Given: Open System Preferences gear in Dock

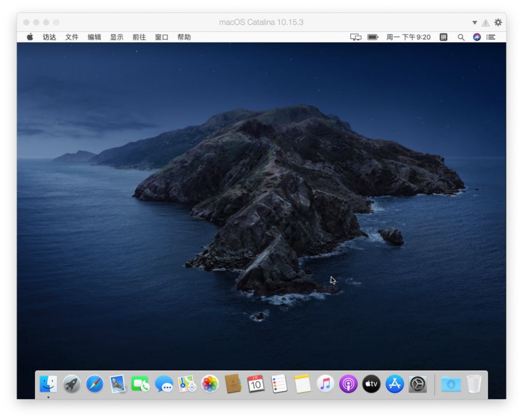Looking at the screenshot, I should [417, 384].
